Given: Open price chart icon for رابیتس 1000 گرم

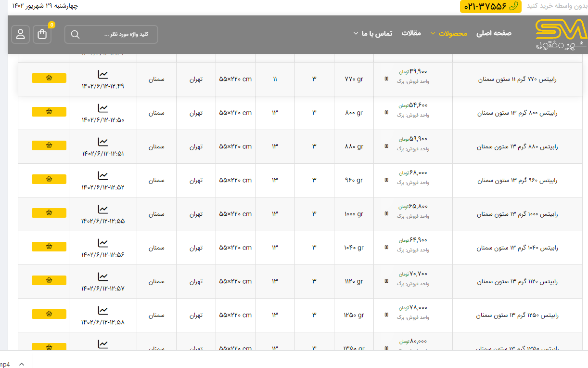Looking at the screenshot, I should coord(102,209).
